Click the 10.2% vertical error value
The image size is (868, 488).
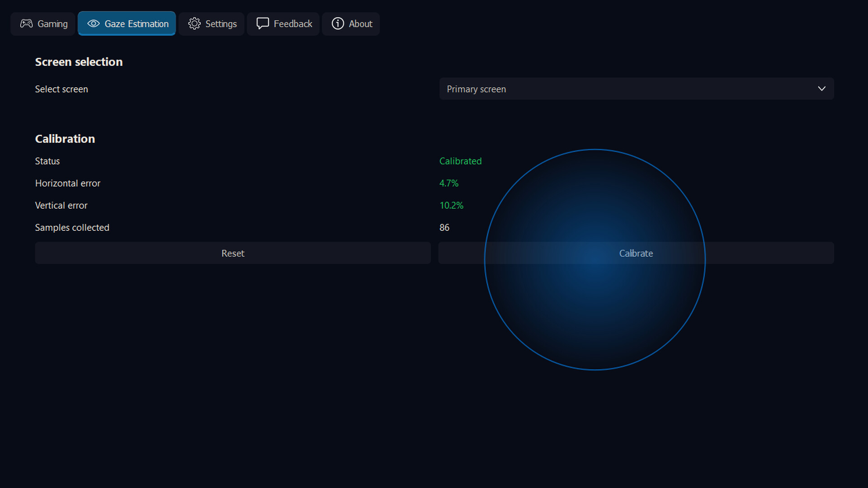point(451,206)
